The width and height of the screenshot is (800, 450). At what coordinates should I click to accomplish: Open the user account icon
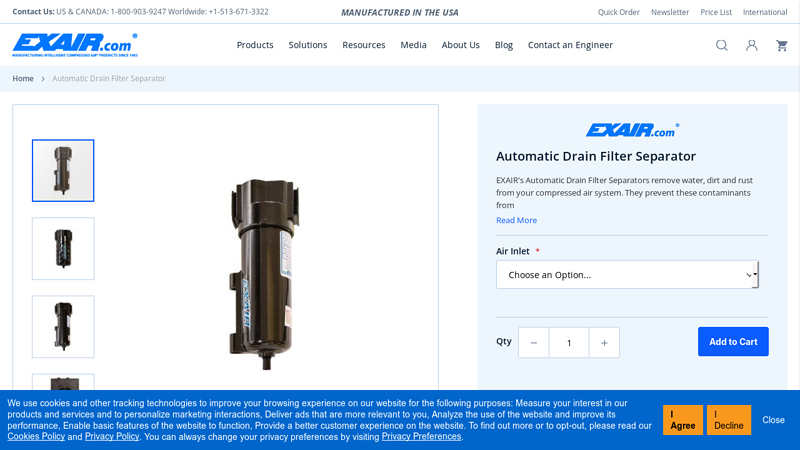pyautogui.click(x=752, y=45)
